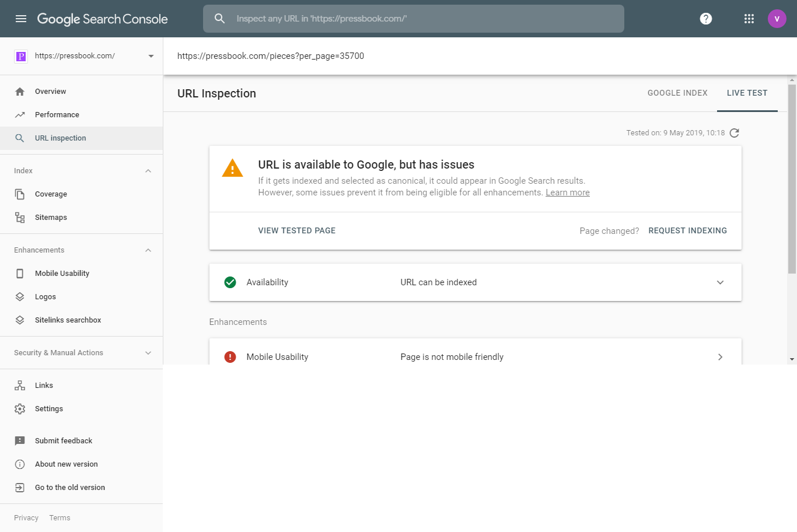Open Logos enhancement report label
This screenshot has height=532, width=797.
[46, 297]
